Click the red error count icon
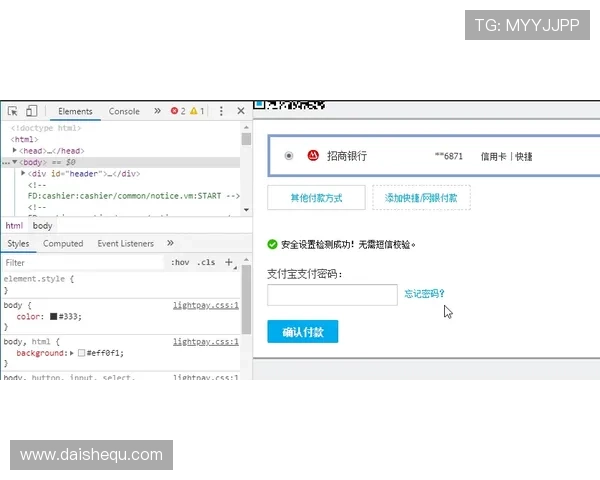 (174, 111)
